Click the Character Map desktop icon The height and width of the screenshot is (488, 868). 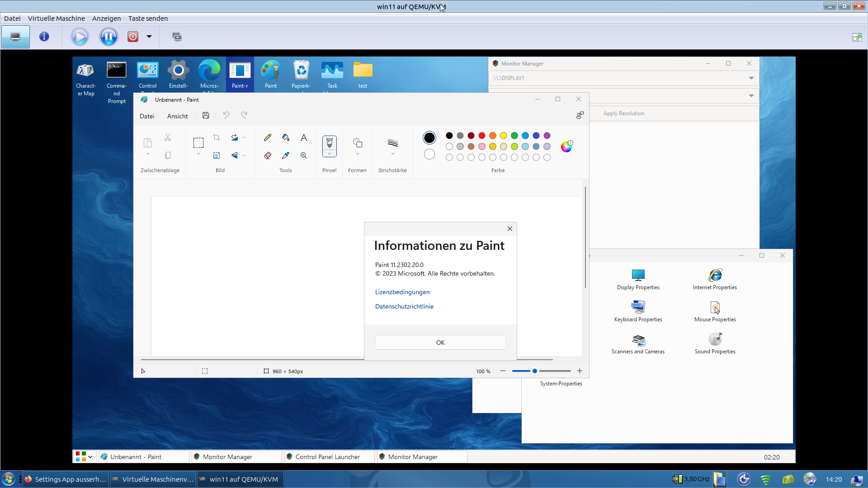coord(86,80)
